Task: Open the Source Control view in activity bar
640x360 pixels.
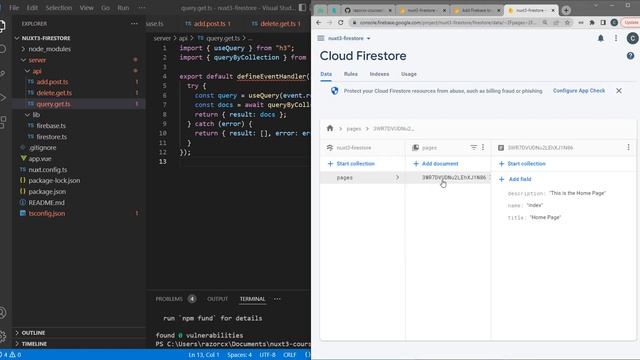Action: click(x=2, y=73)
